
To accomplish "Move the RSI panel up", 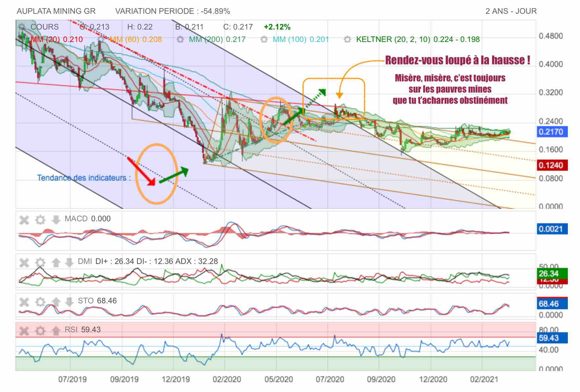I will tap(56, 331).
